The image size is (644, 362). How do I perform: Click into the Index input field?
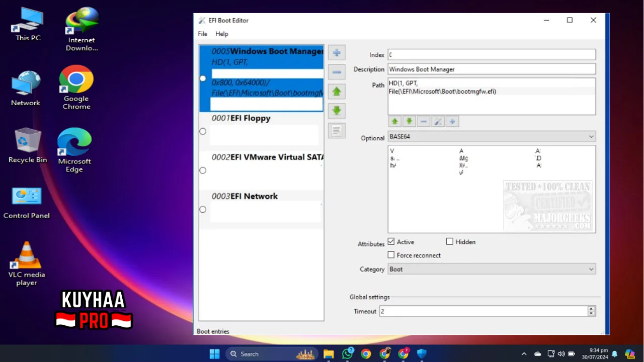(x=492, y=55)
